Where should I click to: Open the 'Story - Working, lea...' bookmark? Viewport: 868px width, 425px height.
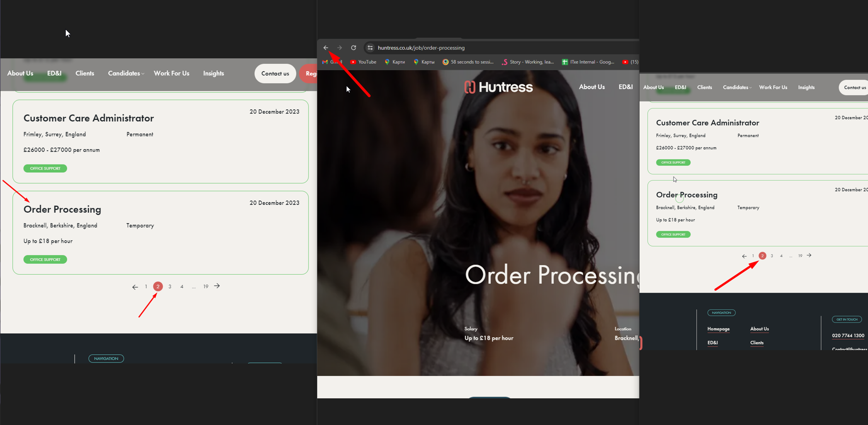click(528, 62)
